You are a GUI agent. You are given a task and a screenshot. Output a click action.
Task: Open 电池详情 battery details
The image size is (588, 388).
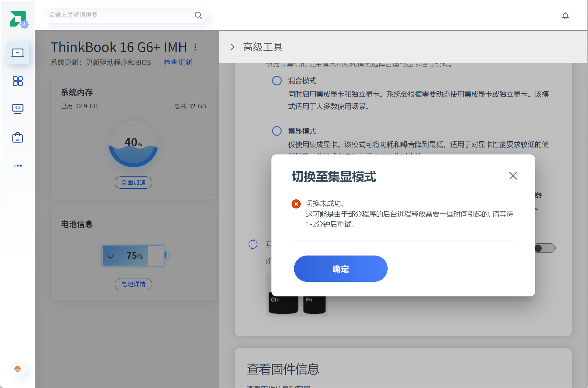pyautogui.click(x=133, y=284)
